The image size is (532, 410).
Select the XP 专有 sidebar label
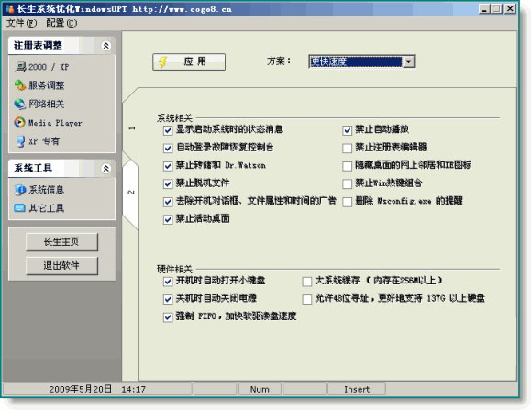(x=44, y=141)
